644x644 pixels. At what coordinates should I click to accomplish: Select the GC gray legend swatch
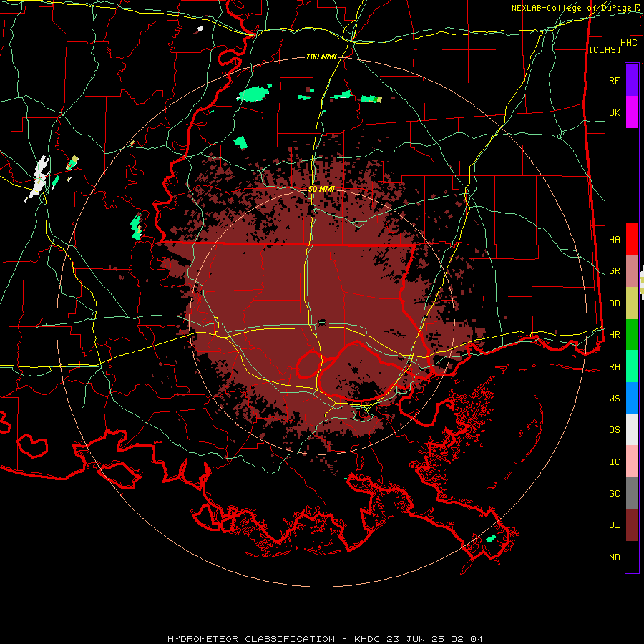tap(632, 493)
